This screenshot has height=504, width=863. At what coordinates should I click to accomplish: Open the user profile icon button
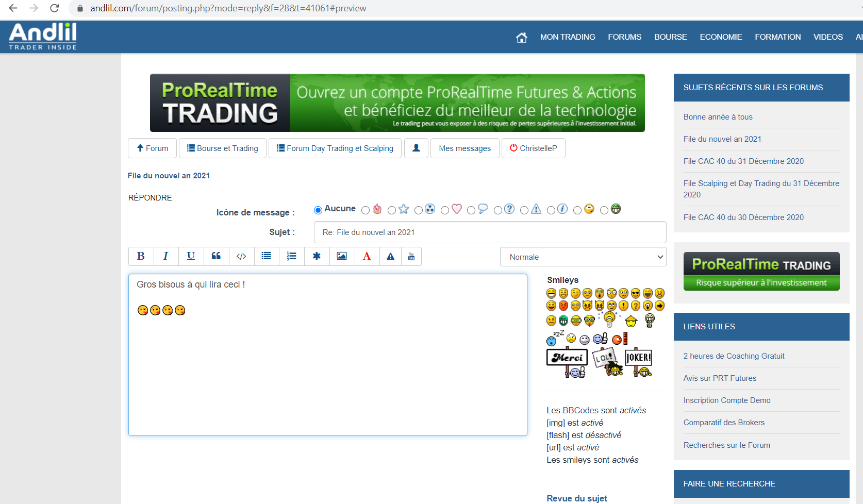click(416, 148)
